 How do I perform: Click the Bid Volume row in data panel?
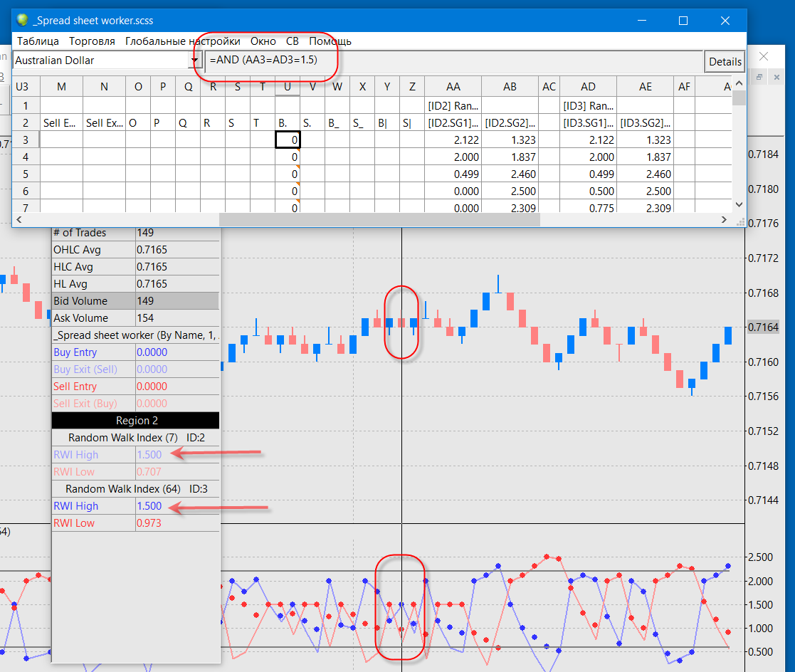[x=135, y=300]
